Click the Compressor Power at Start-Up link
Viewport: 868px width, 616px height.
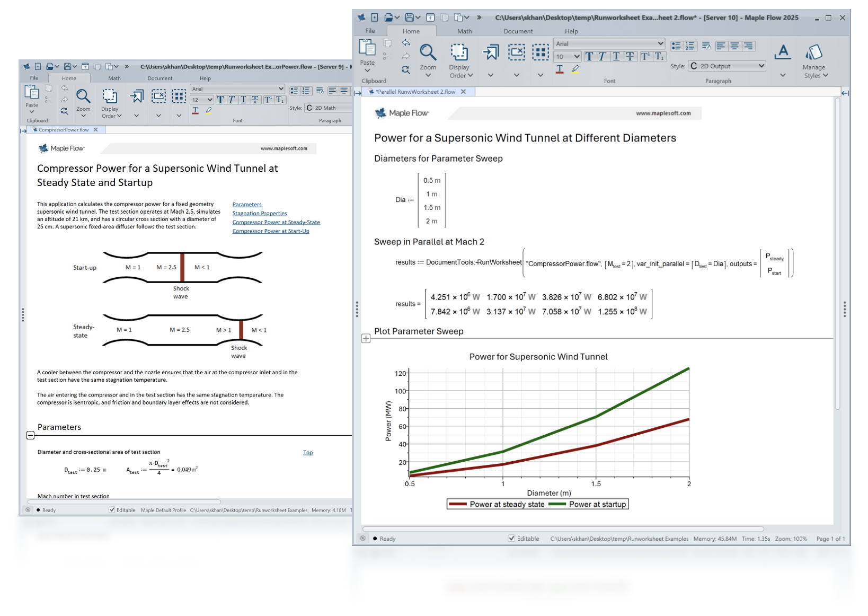click(270, 231)
